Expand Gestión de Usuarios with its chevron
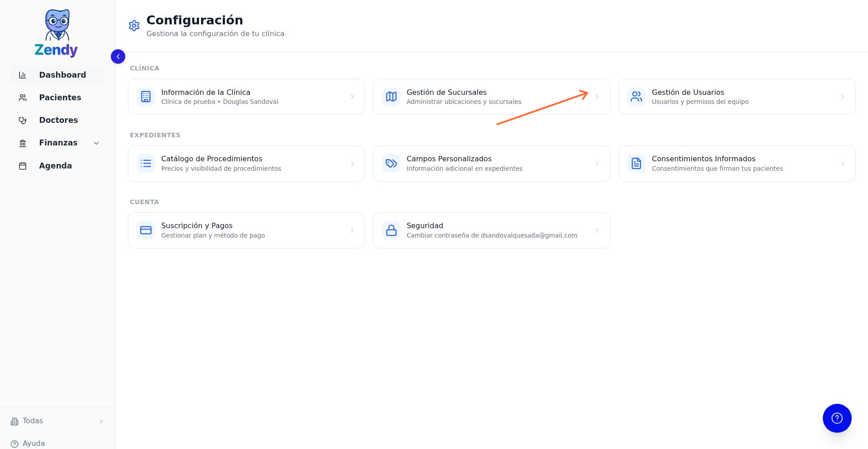The height and width of the screenshot is (449, 868). coord(843,96)
